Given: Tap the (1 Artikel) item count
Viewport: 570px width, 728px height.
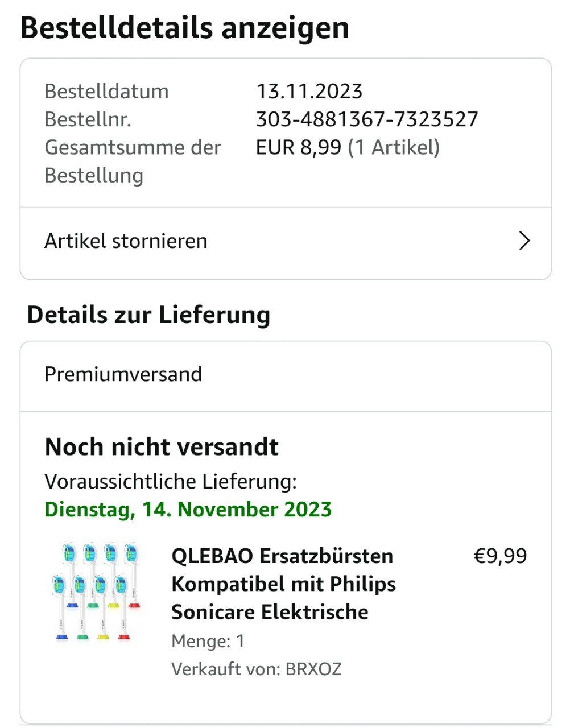Looking at the screenshot, I should (x=394, y=147).
